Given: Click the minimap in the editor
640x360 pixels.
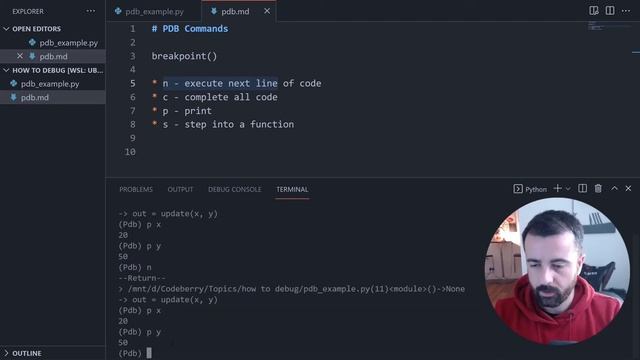Looking at the screenshot, I should (610, 27).
